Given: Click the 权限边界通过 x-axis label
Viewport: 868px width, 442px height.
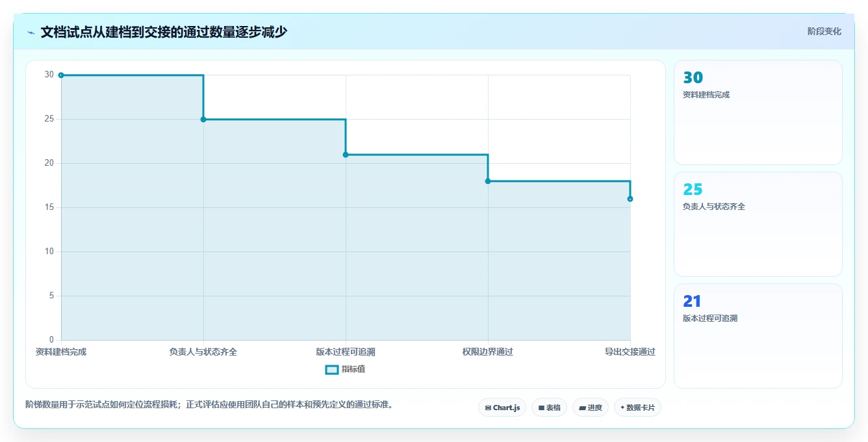Looking at the screenshot, I should coord(488,352).
